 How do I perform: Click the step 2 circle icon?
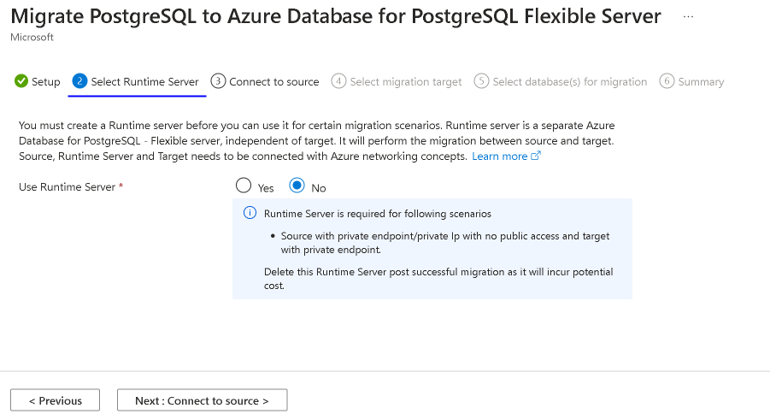(80, 82)
